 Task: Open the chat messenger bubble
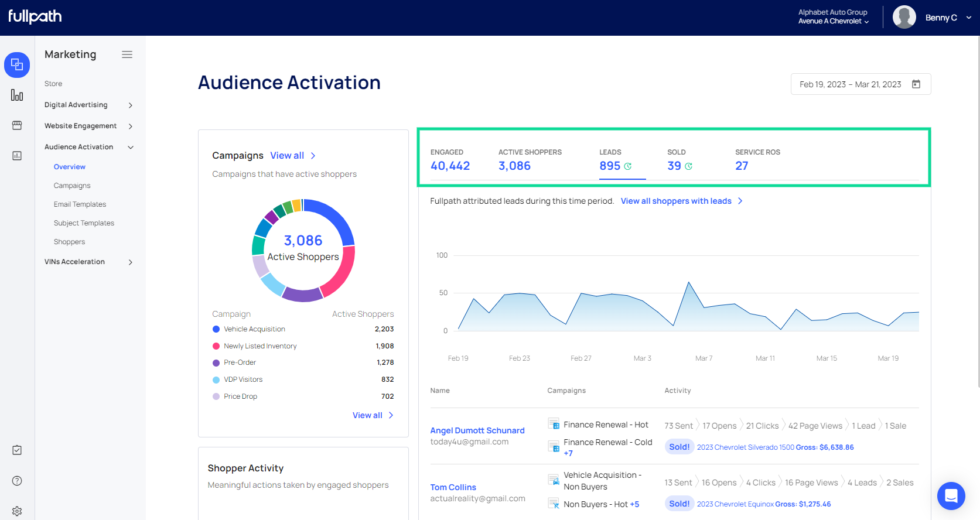951,496
